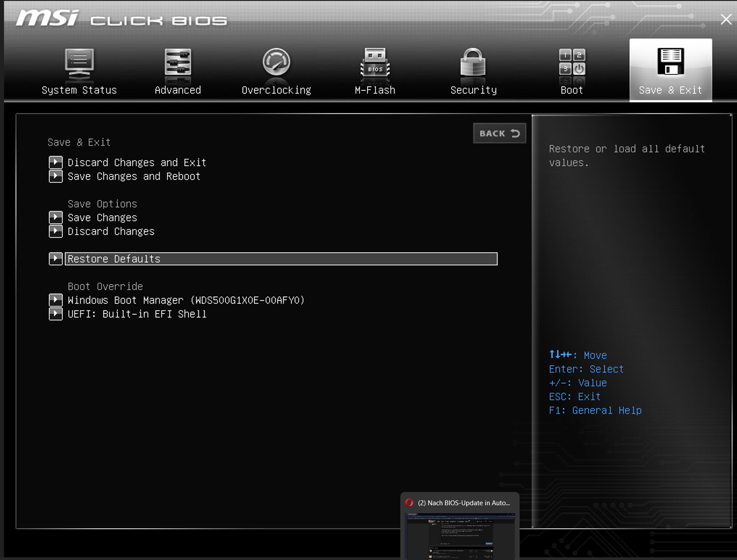Click arrow icon beside Restore Defaults
The width and height of the screenshot is (737, 560).
coord(56,258)
